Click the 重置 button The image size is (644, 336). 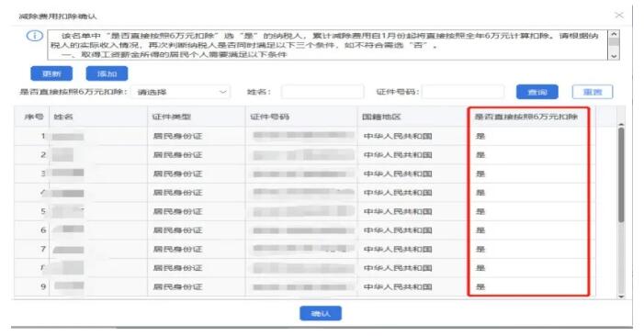[593, 92]
